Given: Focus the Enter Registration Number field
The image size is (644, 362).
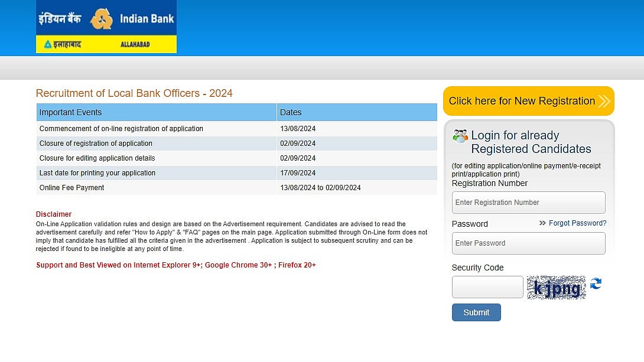Looking at the screenshot, I should [x=528, y=203].
